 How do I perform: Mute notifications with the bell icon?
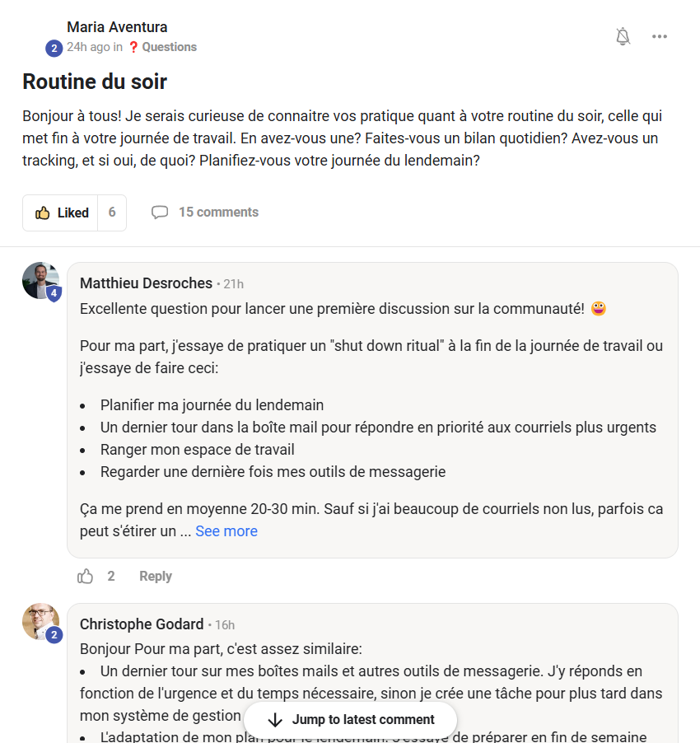(623, 36)
